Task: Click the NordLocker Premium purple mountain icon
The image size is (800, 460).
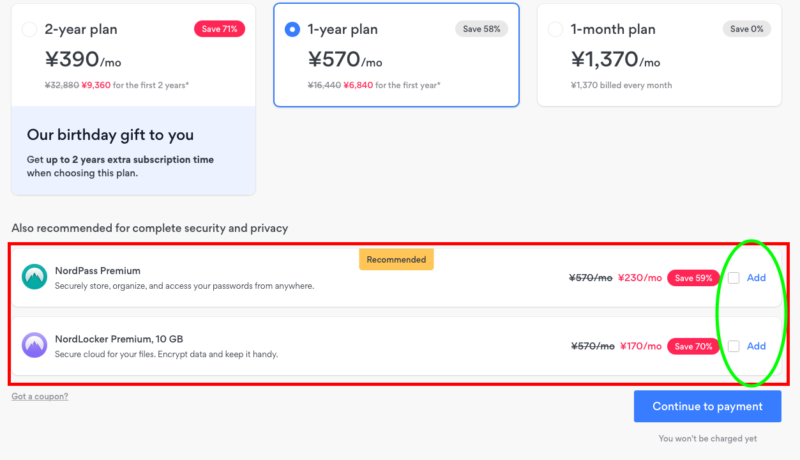Action: [x=34, y=345]
